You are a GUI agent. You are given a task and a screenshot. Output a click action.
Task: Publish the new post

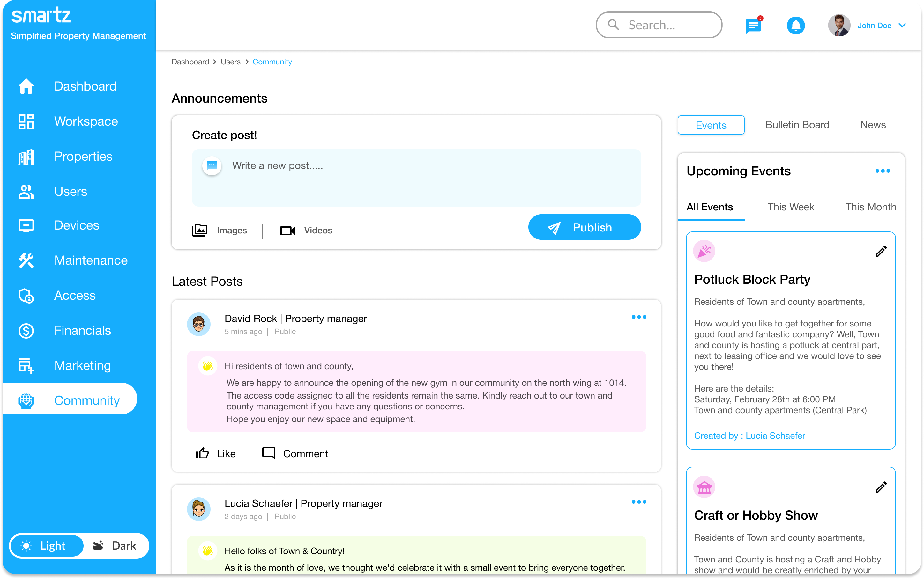[x=584, y=227]
